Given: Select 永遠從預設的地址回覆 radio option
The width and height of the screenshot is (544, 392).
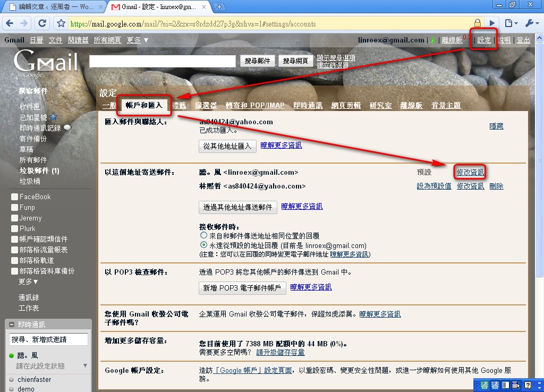Looking at the screenshot, I should coord(203,245).
